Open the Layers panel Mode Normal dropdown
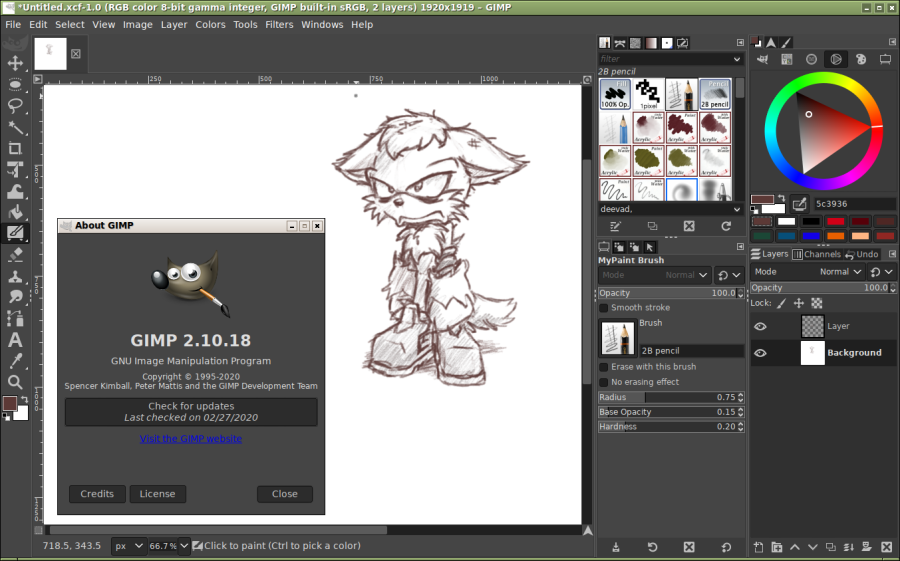The width and height of the screenshot is (900, 561). 808,272
